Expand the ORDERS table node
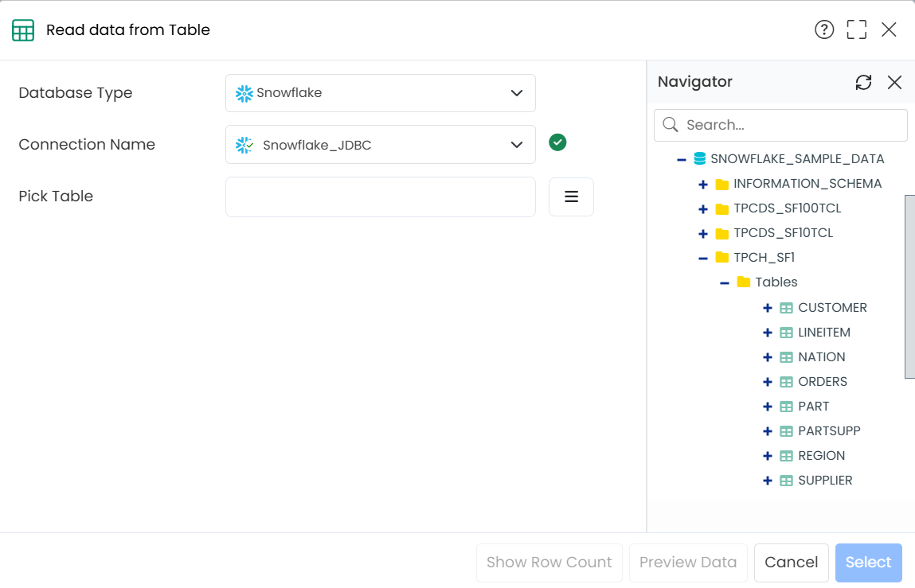 [x=768, y=382]
